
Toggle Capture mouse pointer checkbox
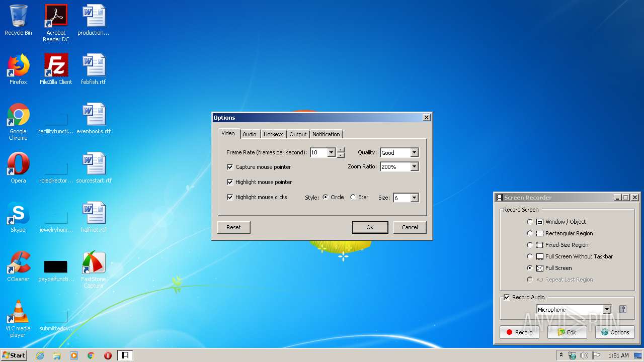[230, 167]
